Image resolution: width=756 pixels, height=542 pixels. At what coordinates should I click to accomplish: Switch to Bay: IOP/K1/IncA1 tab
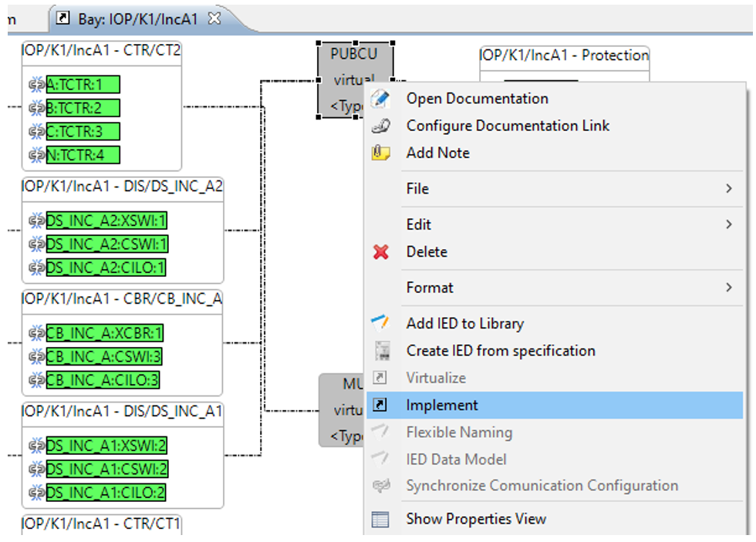tap(137, 18)
